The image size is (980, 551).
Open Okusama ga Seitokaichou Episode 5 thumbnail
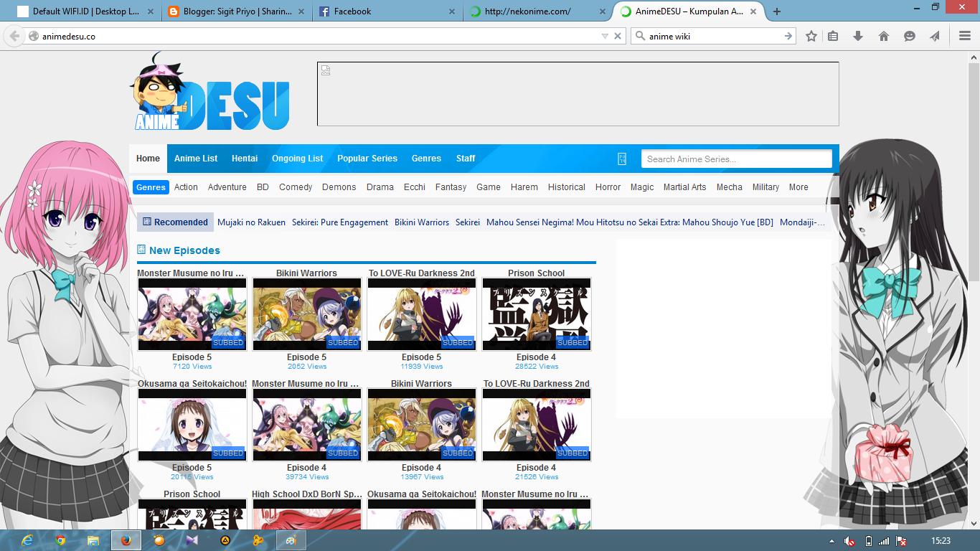(192, 425)
